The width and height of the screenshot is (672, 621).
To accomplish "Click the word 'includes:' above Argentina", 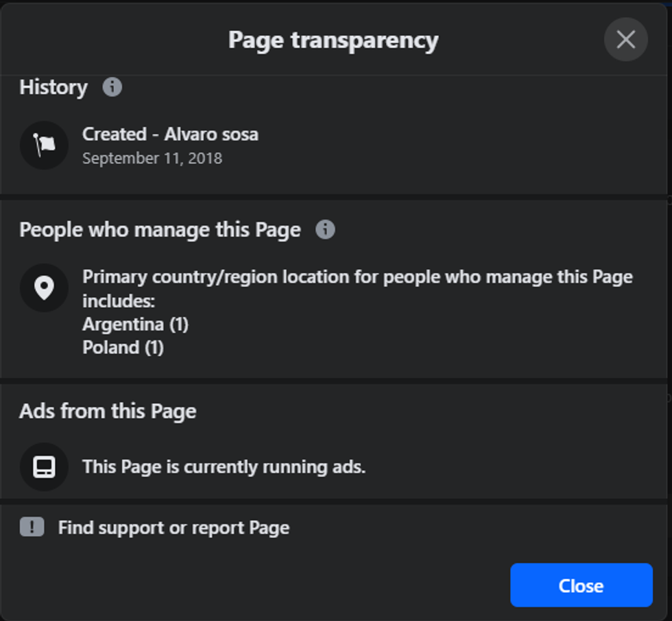I will coord(119,301).
